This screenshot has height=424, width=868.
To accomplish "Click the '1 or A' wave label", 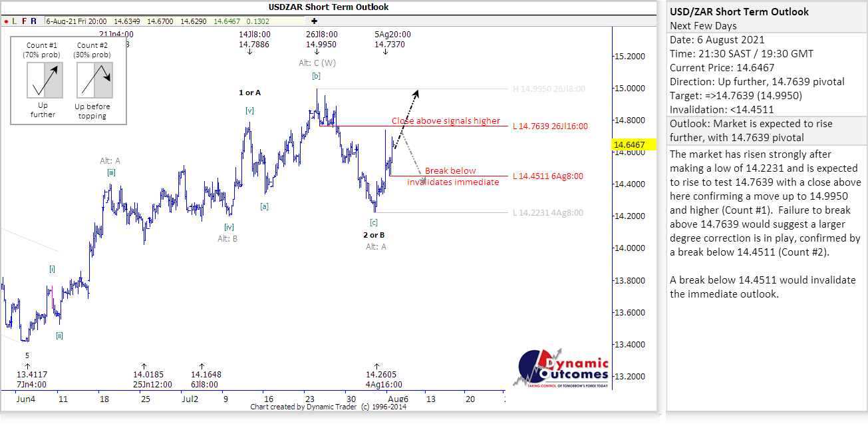I will point(250,93).
